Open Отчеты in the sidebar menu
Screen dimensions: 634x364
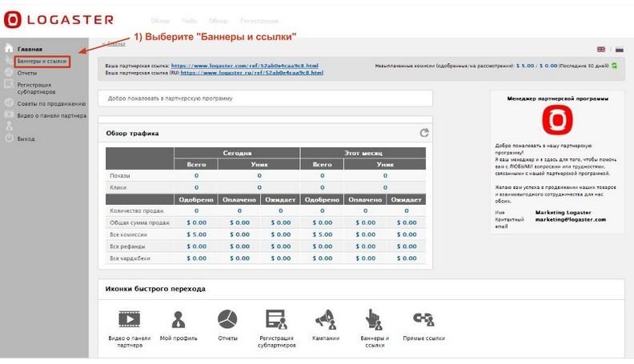click(x=26, y=73)
